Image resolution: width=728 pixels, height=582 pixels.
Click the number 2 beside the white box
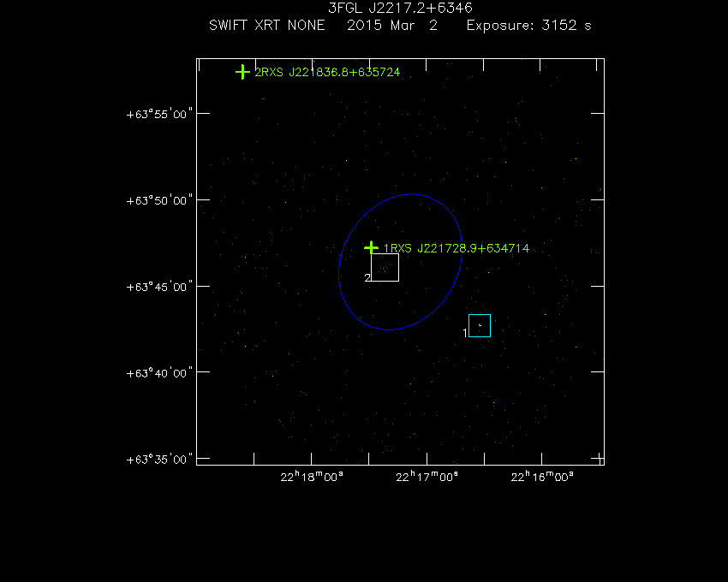367,277
